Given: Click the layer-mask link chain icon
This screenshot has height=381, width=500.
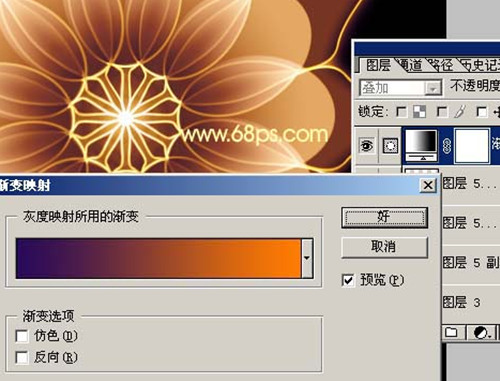Looking at the screenshot, I should pos(446,146).
